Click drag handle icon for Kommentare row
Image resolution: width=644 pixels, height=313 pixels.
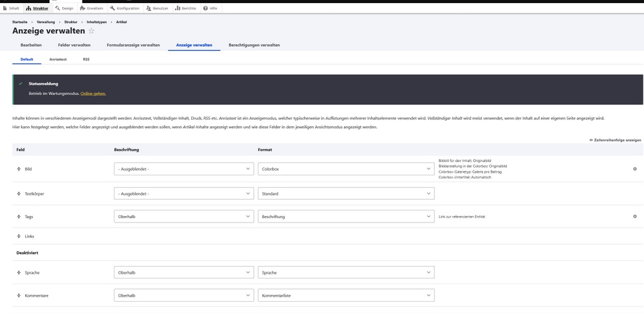19,295
